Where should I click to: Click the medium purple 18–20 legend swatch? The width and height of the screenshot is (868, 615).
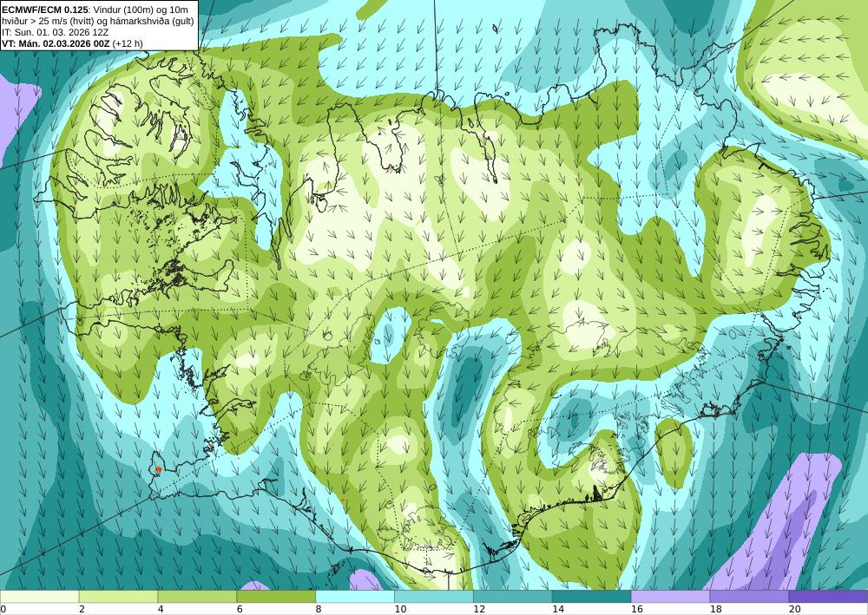point(750,597)
